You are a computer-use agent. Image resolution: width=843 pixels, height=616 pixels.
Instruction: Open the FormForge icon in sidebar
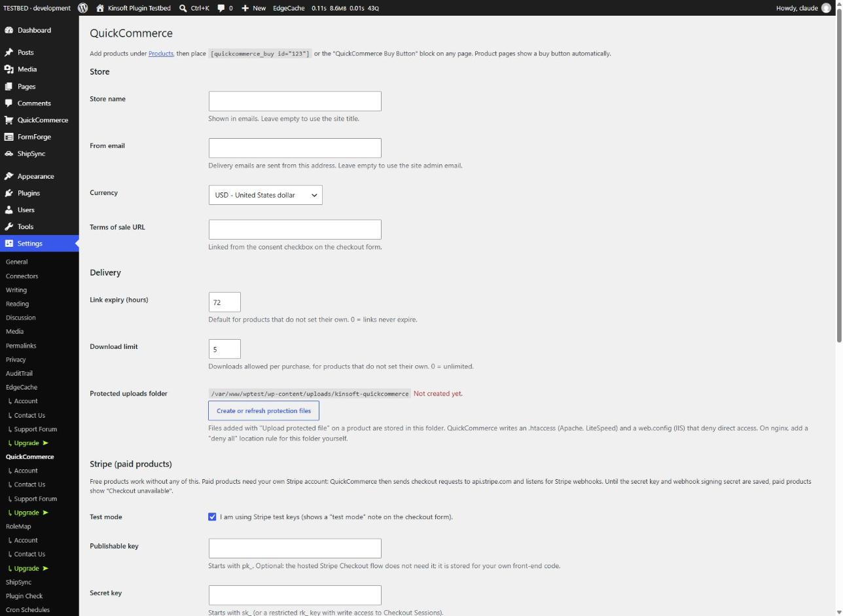coord(9,137)
